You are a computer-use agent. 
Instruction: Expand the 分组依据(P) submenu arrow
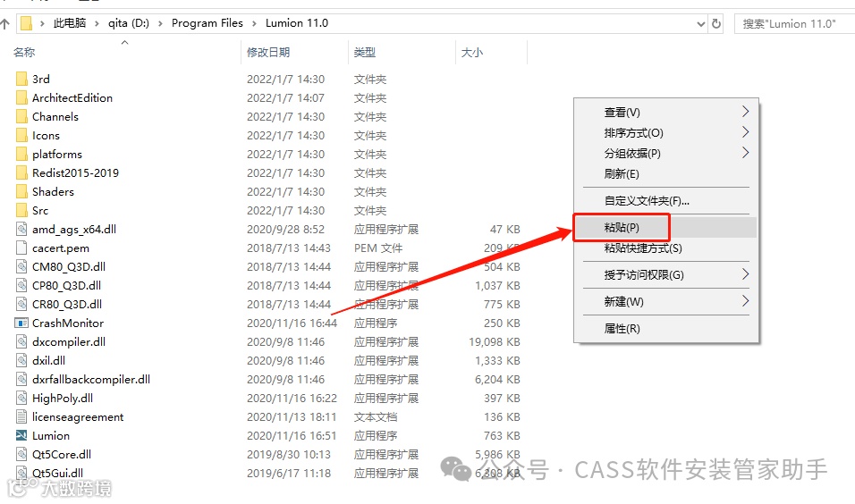745,153
